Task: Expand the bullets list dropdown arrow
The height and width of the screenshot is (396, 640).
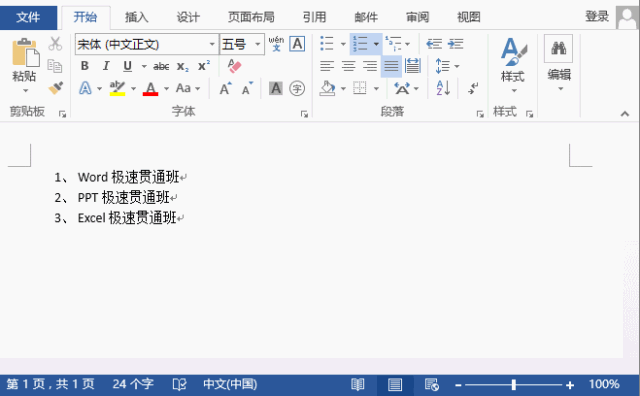Action: (343, 44)
